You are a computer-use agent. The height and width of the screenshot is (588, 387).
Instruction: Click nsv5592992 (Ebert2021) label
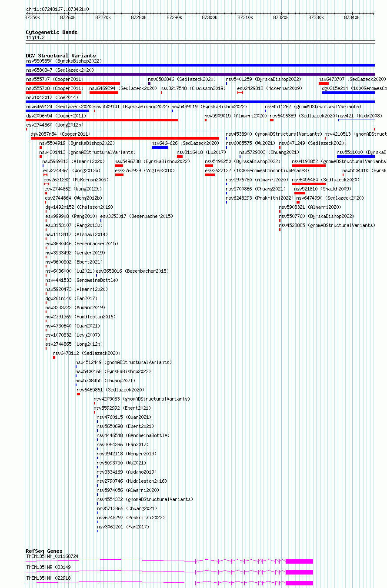(122, 408)
